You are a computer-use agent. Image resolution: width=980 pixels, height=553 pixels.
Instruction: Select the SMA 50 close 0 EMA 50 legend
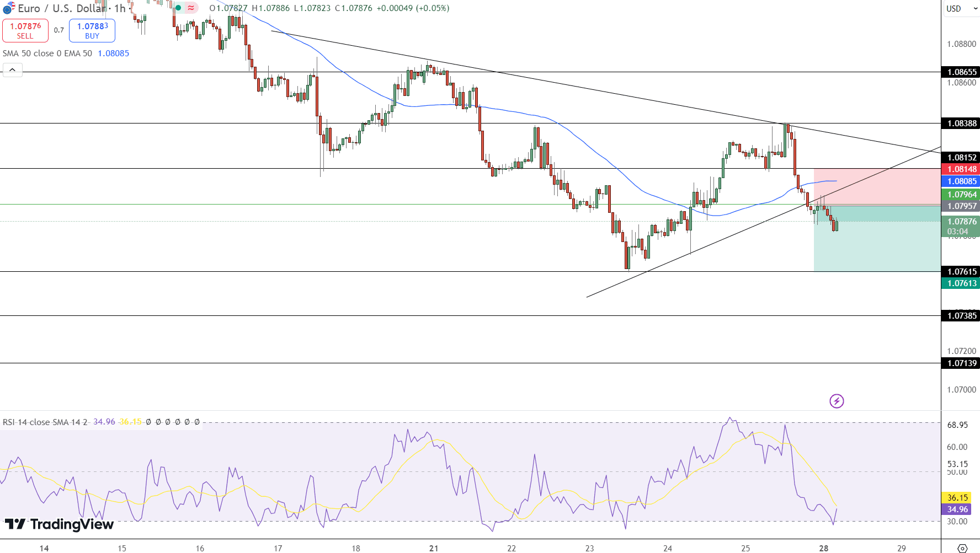(47, 53)
